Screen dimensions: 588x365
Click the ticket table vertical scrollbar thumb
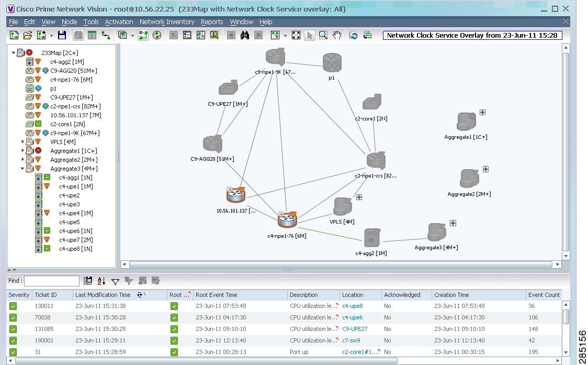pos(566,316)
